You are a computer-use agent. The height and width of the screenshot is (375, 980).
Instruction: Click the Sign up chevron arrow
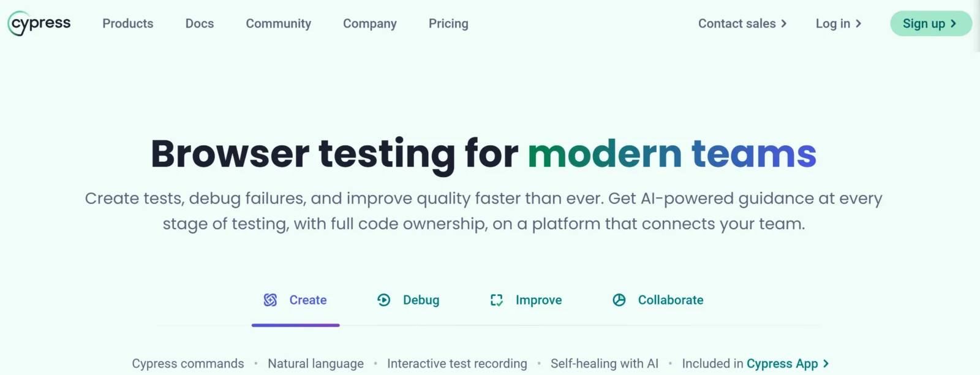(x=953, y=23)
